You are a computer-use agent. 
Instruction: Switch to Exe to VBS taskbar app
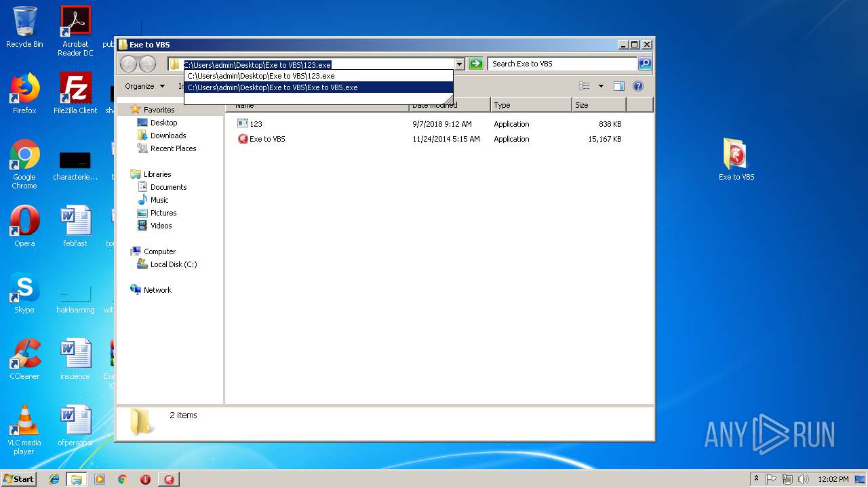[168, 479]
